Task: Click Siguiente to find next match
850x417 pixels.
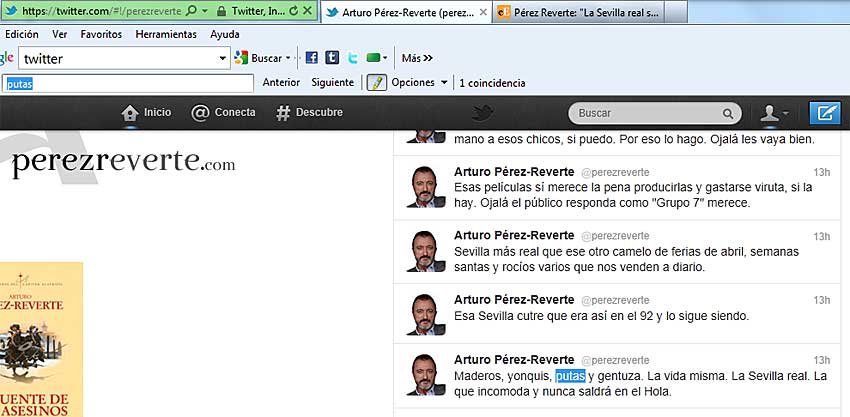Action: [x=332, y=83]
